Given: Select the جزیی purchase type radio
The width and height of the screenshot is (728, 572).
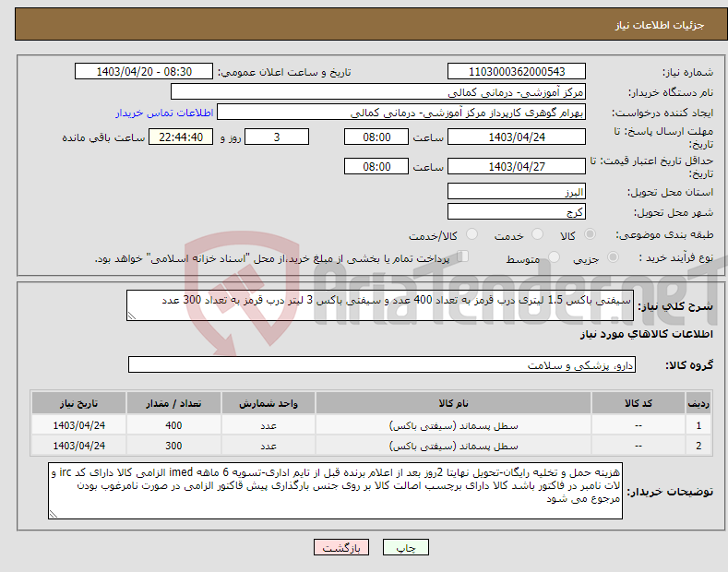Looking at the screenshot, I should pos(613,257).
